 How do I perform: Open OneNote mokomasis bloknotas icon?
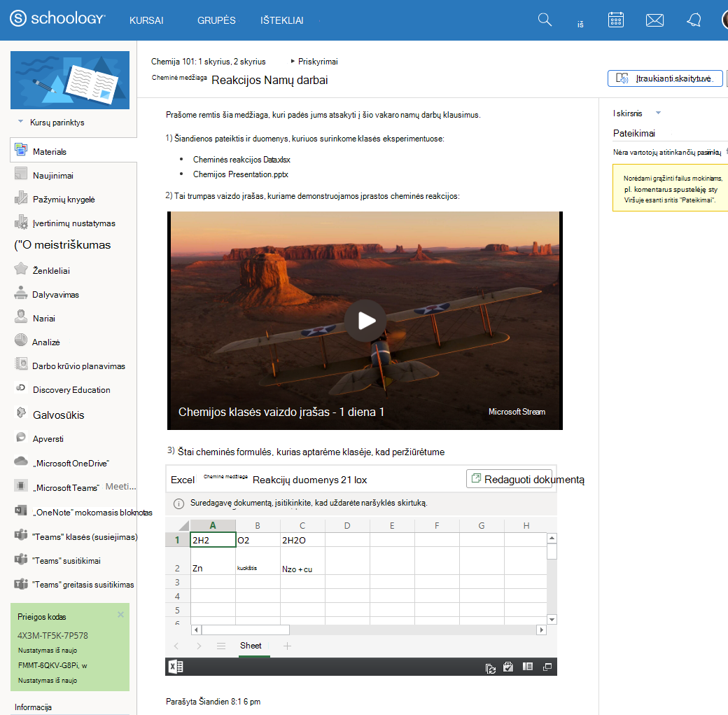20,511
